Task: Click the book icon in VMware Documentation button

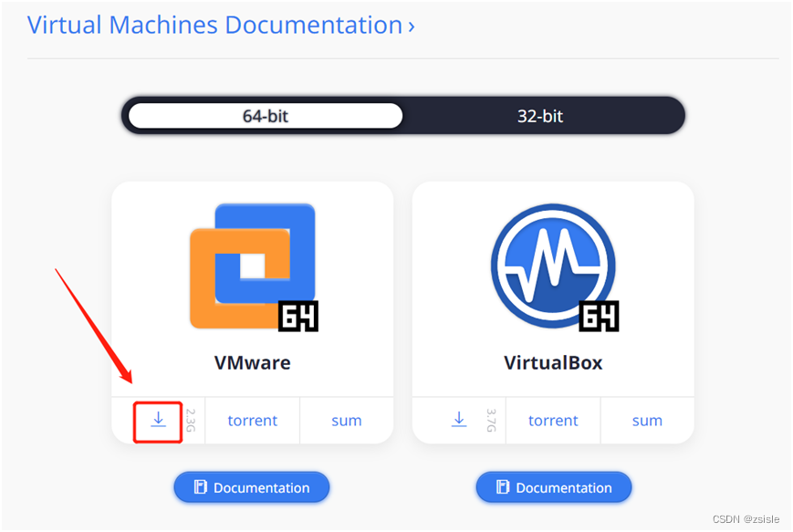Action: point(200,487)
